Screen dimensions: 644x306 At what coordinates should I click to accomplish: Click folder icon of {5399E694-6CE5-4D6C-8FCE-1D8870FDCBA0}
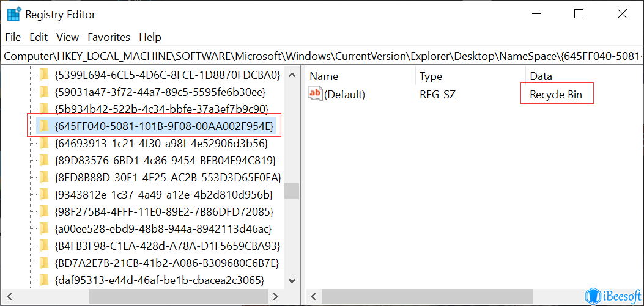coord(44,75)
